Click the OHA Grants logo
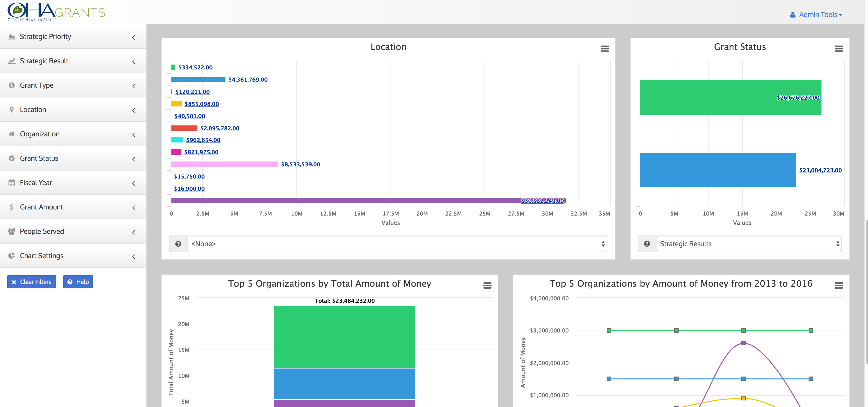The width and height of the screenshot is (868, 407). (56, 12)
